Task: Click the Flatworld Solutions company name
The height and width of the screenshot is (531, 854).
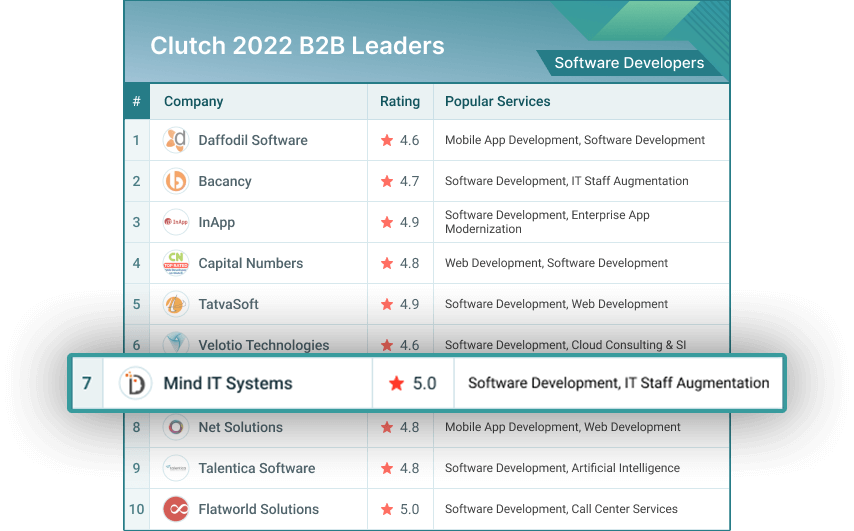Action: (x=259, y=509)
